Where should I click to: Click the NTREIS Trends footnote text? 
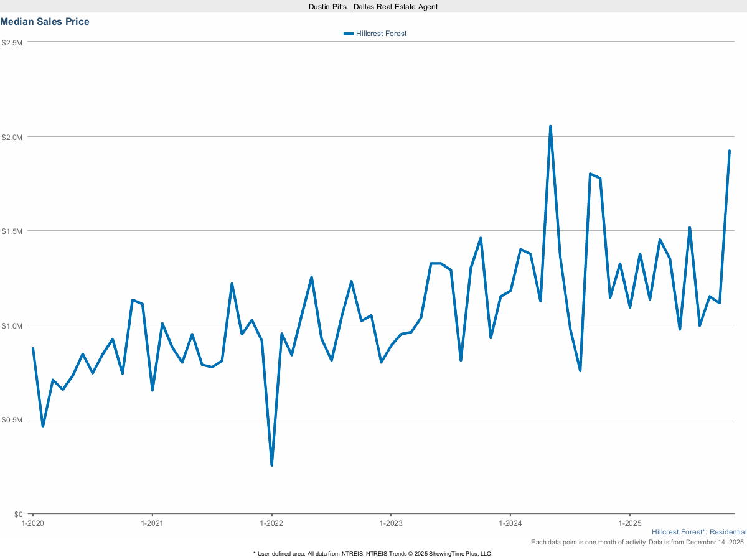point(372,553)
